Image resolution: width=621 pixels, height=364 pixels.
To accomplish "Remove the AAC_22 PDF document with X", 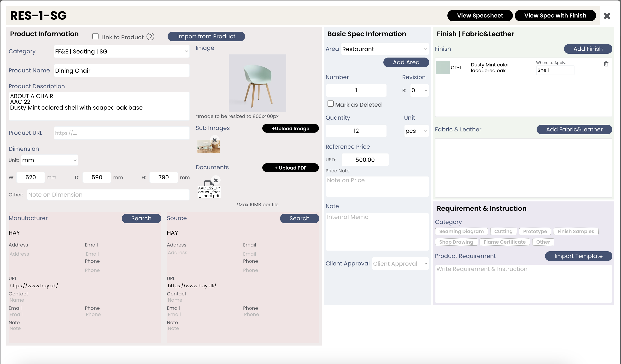I will (x=216, y=180).
